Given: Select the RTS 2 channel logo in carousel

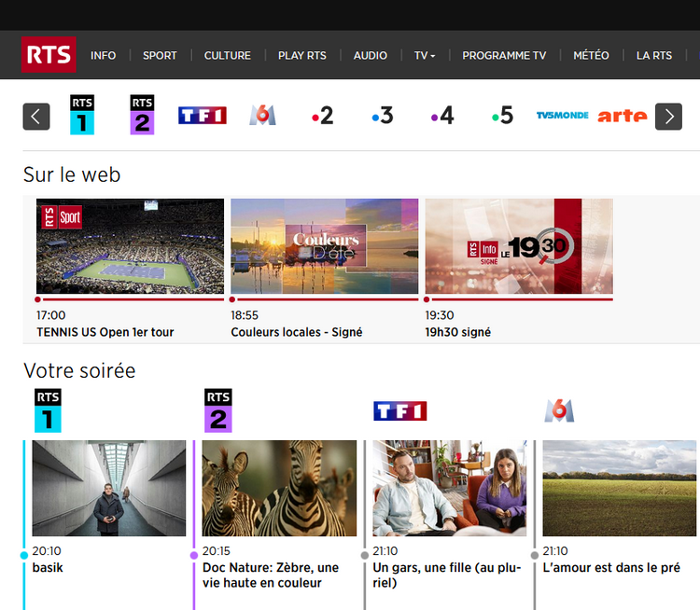Looking at the screenshot, I should [142, 115].
